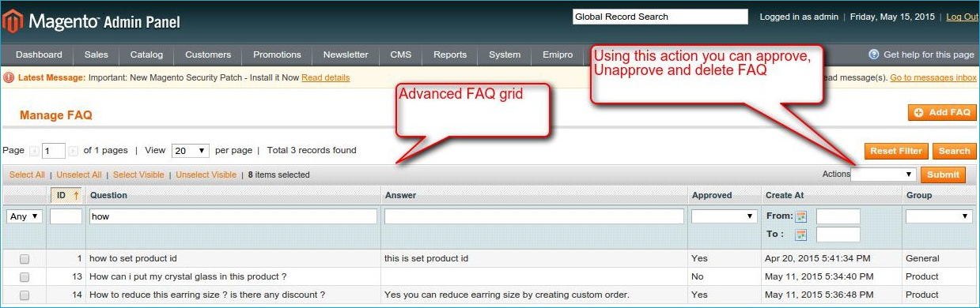Open the To date calendar icon
This screenshot has width=980, height=308.
coord(800,235)
